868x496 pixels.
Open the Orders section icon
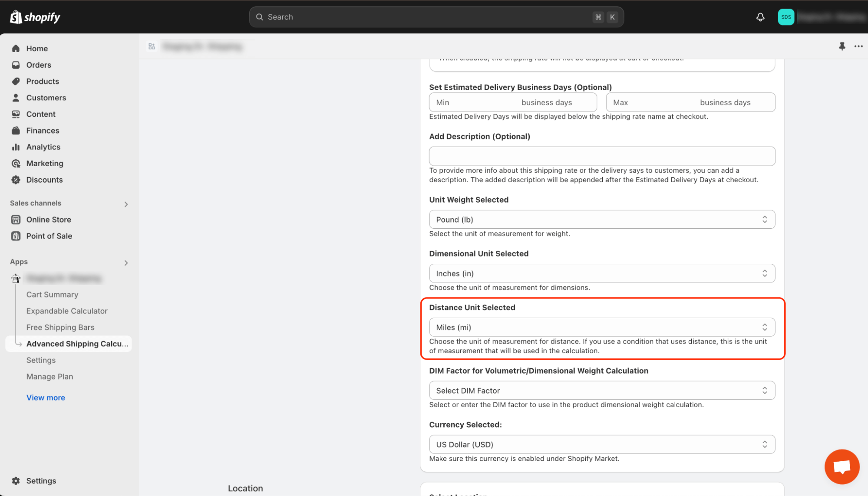(16, 65)
